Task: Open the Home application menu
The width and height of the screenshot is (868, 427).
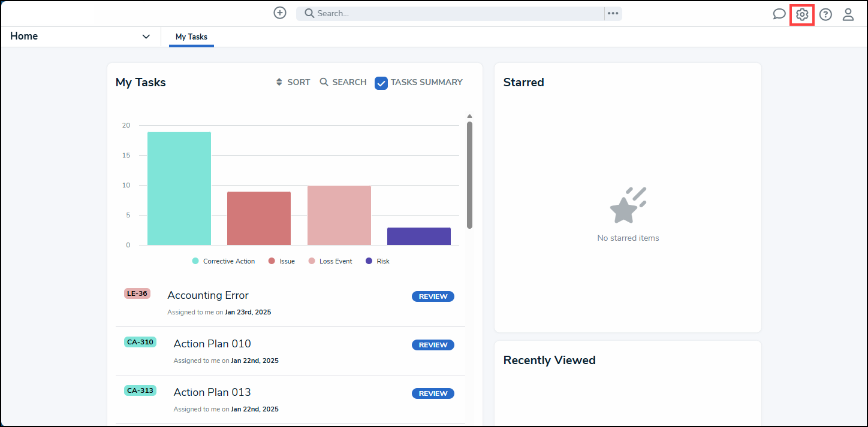Action: pyautogui.click(x=80, y=37)
